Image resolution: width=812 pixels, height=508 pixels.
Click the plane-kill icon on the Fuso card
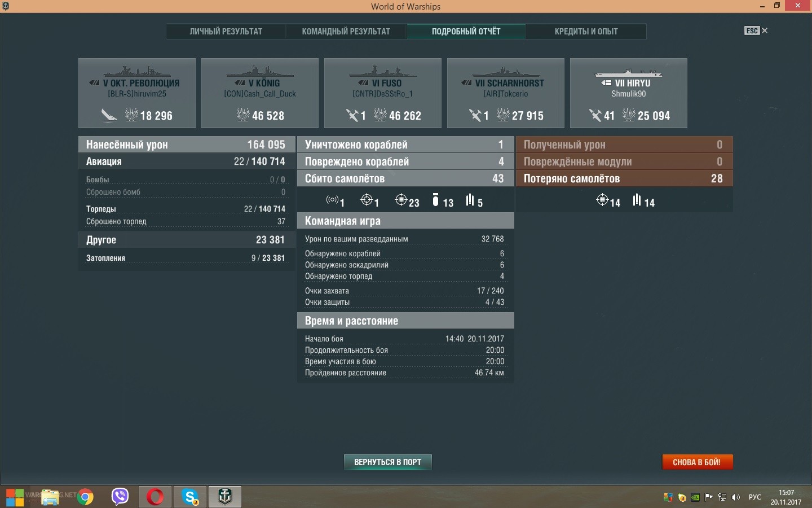tap(352, 116)
